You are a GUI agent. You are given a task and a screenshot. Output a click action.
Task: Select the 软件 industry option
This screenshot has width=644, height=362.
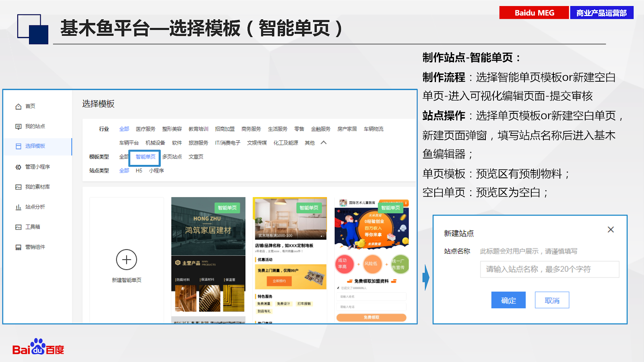177,143
